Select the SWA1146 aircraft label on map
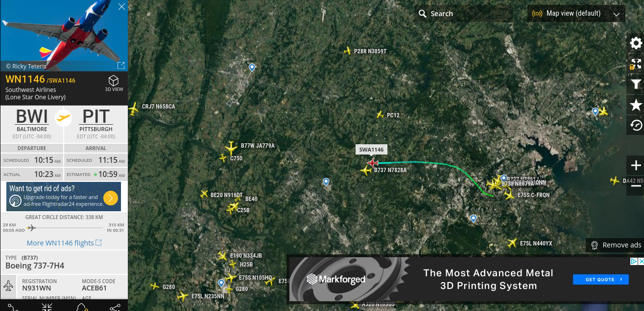The height and width of the screenshot is (311, 644). [x=372, y=150]
